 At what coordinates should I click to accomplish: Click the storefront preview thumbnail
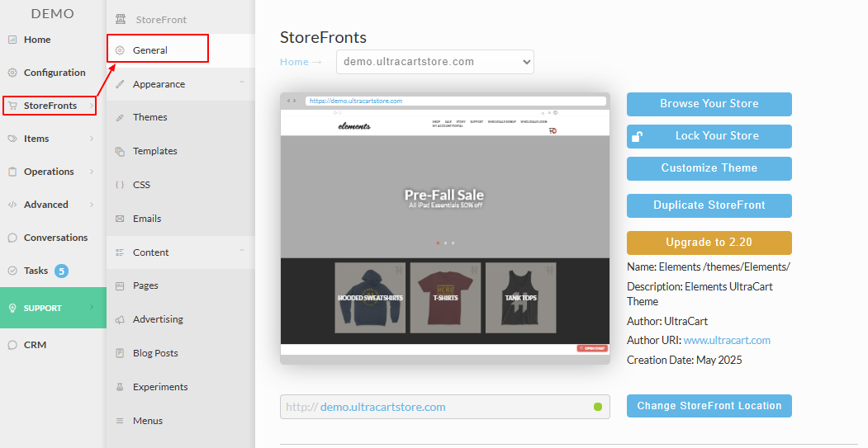click(x=445, y=229)
